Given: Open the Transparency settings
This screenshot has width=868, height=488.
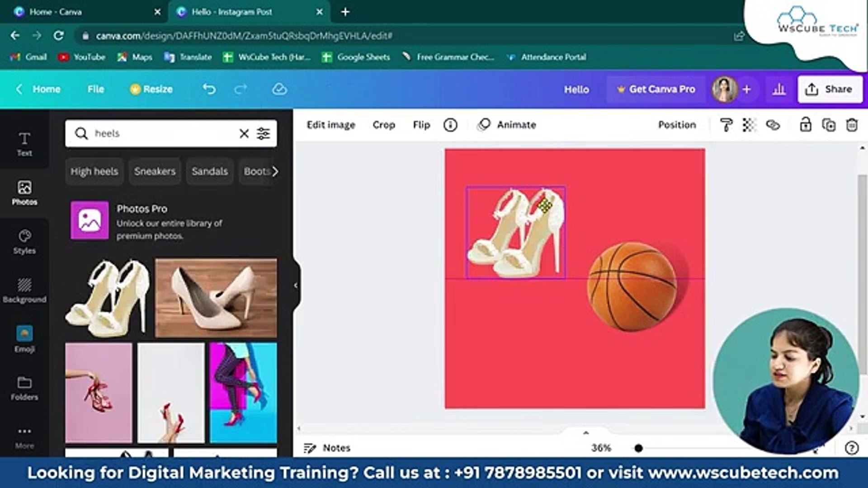Looking at the screenshot, I should [750, 125].
